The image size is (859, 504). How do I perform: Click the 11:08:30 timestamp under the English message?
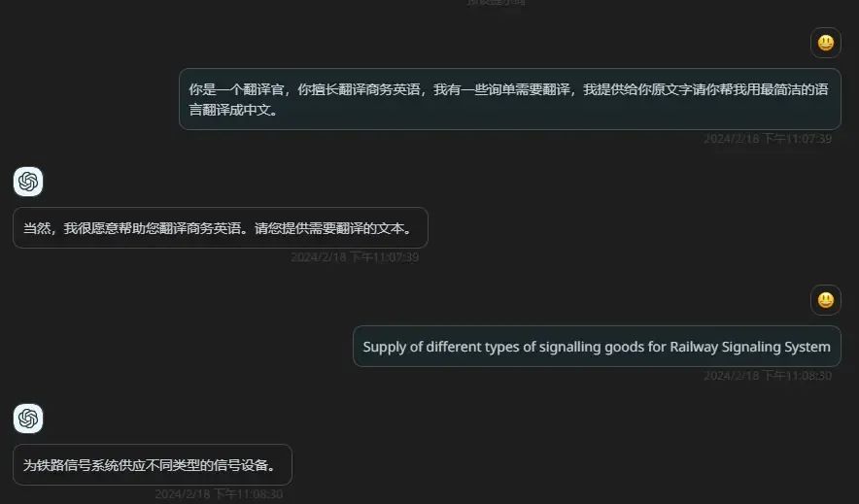[768, 376]
